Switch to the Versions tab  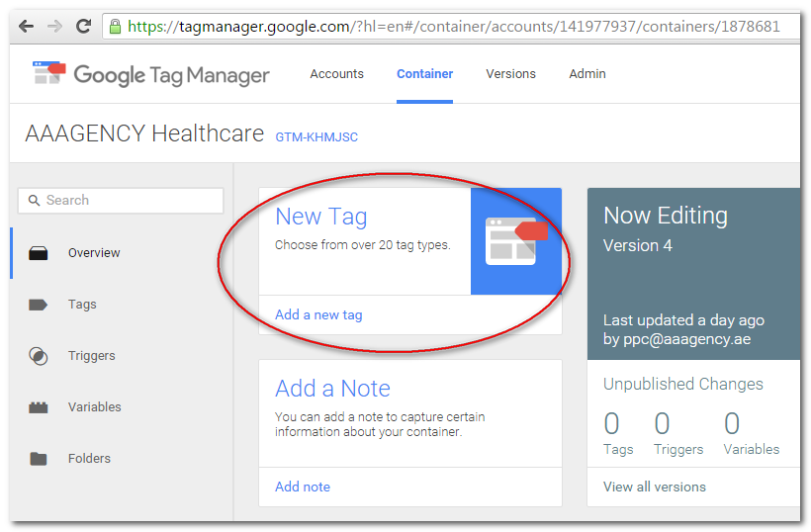pos(510,74)
